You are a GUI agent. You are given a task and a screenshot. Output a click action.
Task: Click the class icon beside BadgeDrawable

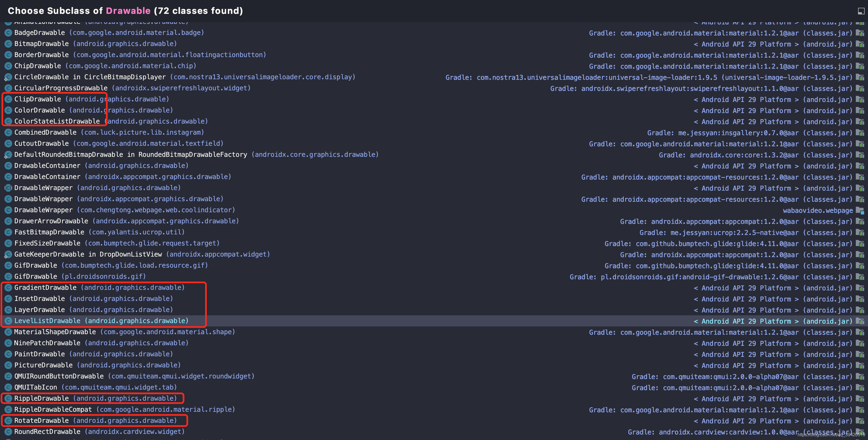tap(8, 33)
